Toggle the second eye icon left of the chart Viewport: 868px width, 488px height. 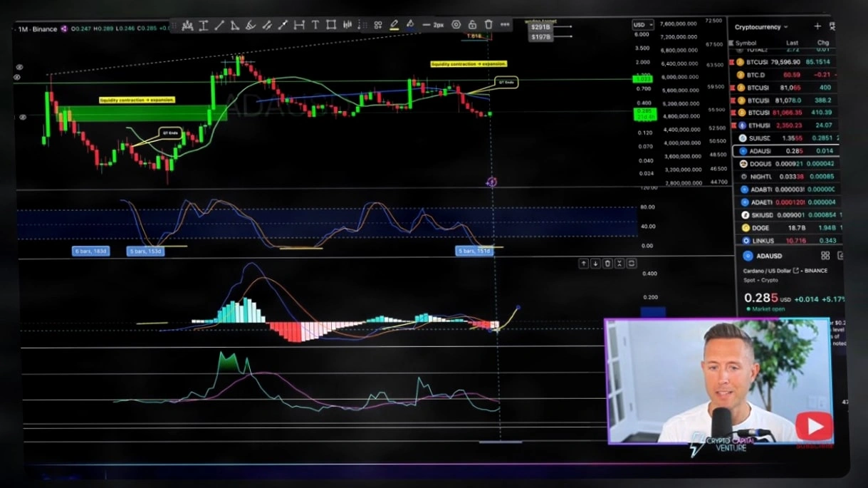click(18, 76)
